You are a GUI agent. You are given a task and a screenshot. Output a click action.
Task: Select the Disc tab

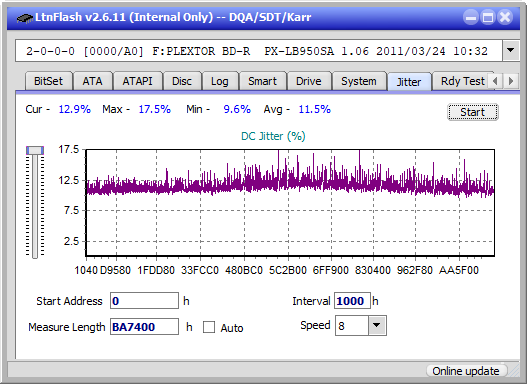[x=182, y=81]
